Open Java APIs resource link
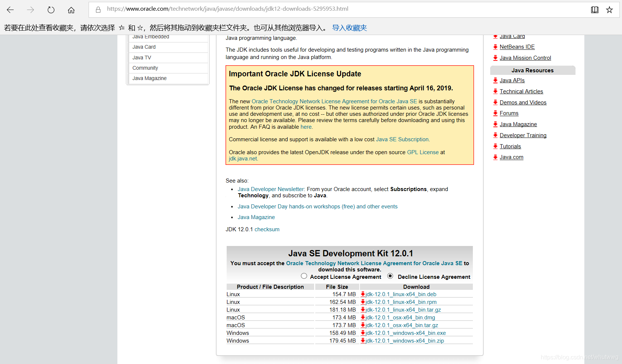This screenshot has width=622, height=364. (x=512, y=80)
